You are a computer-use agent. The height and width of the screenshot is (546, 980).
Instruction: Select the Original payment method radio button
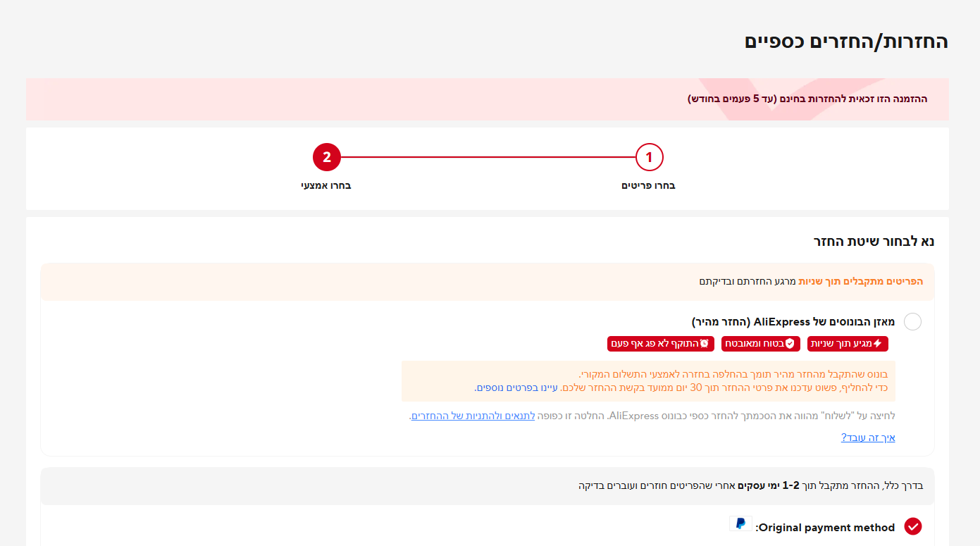[x=913, y=527]
